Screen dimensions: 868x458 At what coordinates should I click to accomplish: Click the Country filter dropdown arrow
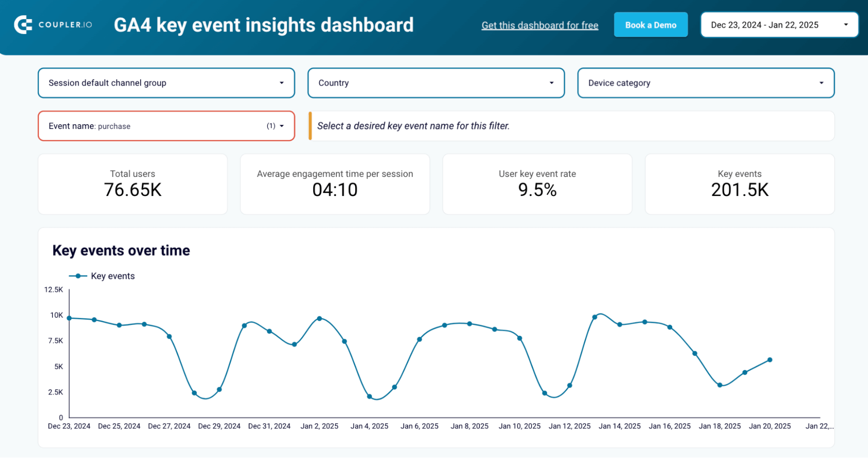[x=551, y=83]
